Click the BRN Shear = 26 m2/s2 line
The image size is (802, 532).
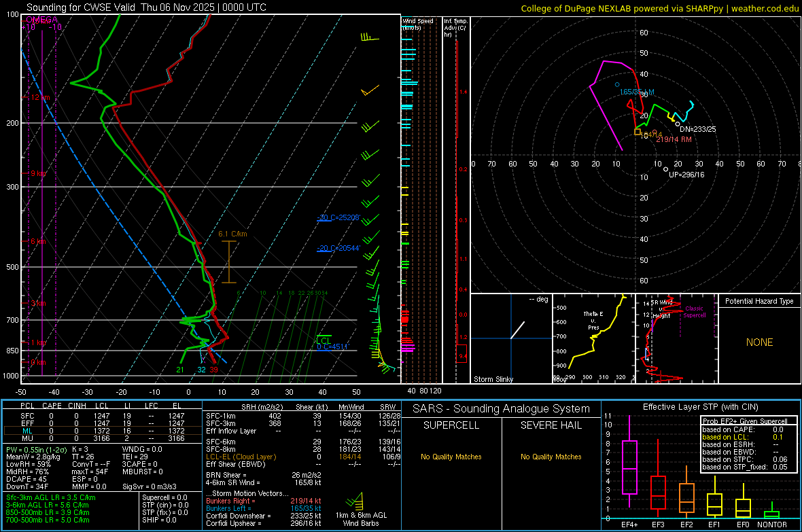(x=264, y=475)
